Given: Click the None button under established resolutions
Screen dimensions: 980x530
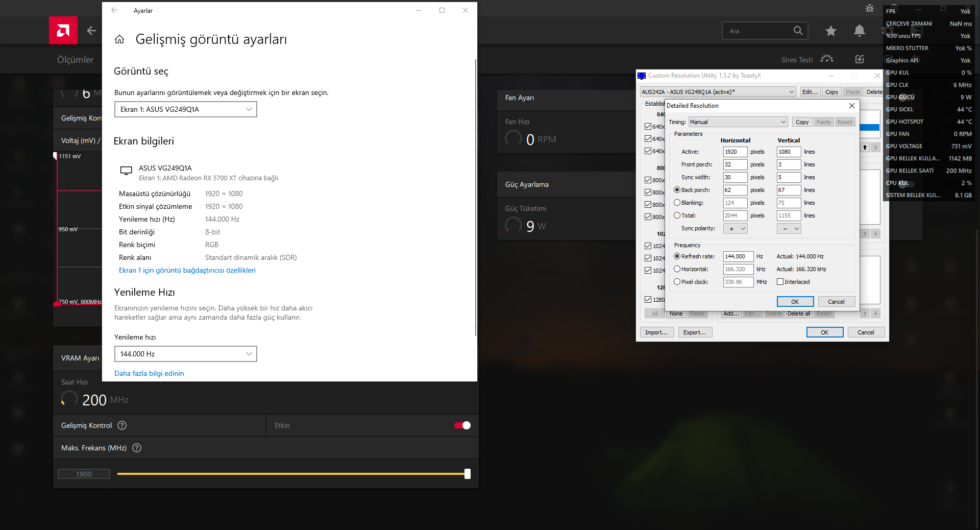Looking at the screenshot, I should click(x=676, y=314).
